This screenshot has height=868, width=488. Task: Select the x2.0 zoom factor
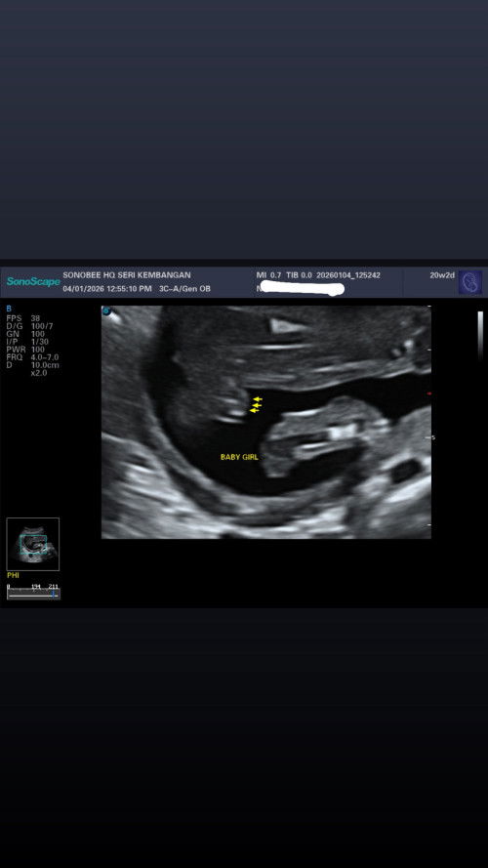tap(39, 373)
